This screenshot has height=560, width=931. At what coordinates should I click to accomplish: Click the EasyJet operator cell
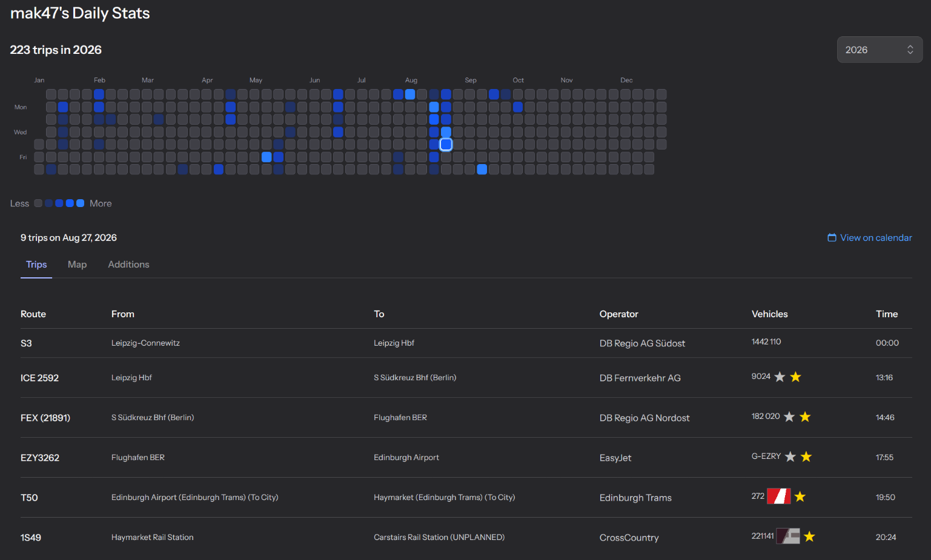pos(615,458)
